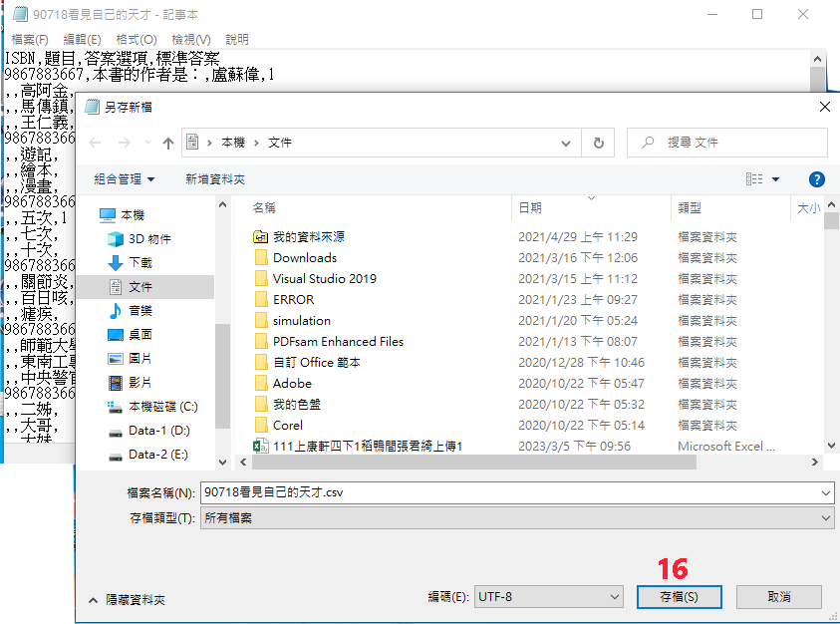Select the Data-1 (D:) drive

[148, 430]
